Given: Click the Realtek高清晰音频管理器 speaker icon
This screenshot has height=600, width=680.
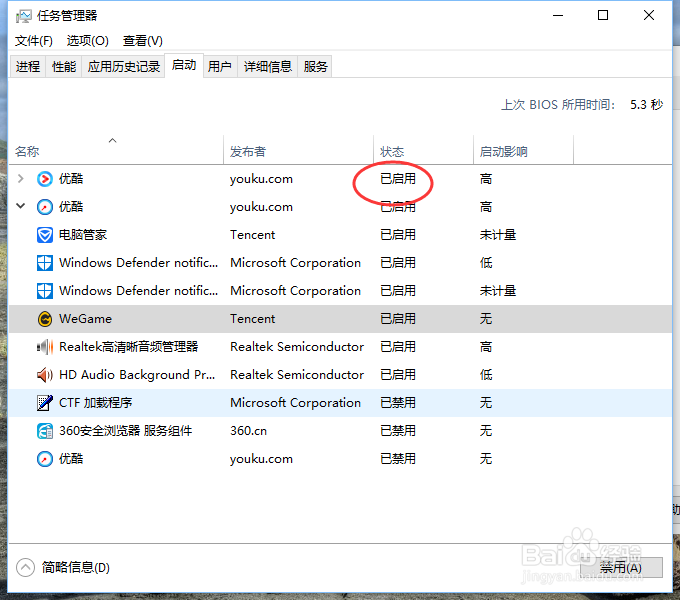Looking at the screenshot, I should click(x=45, y=347).
